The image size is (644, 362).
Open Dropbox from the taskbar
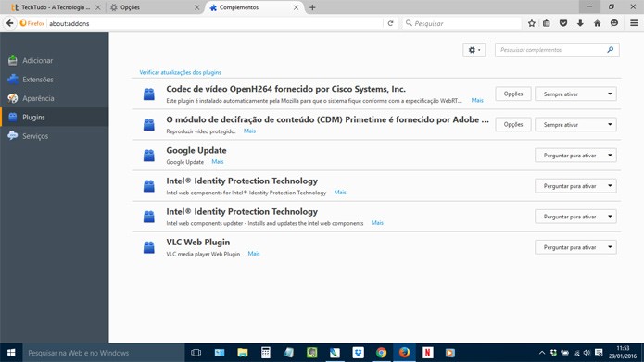point(359,353)
